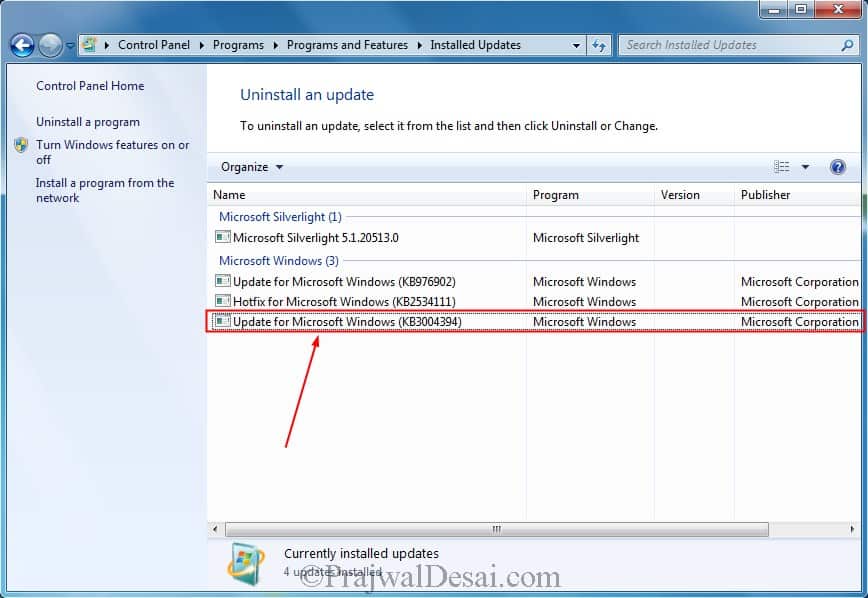The width and height of the screenshot is (868, 598).
Task: Click the Forward navigation arrow button
Action: coord(50,45)
